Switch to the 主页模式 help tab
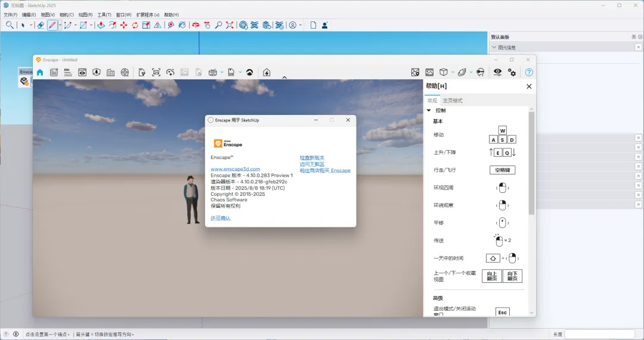This screenshot has width=644, height=340. click(453, 101)
